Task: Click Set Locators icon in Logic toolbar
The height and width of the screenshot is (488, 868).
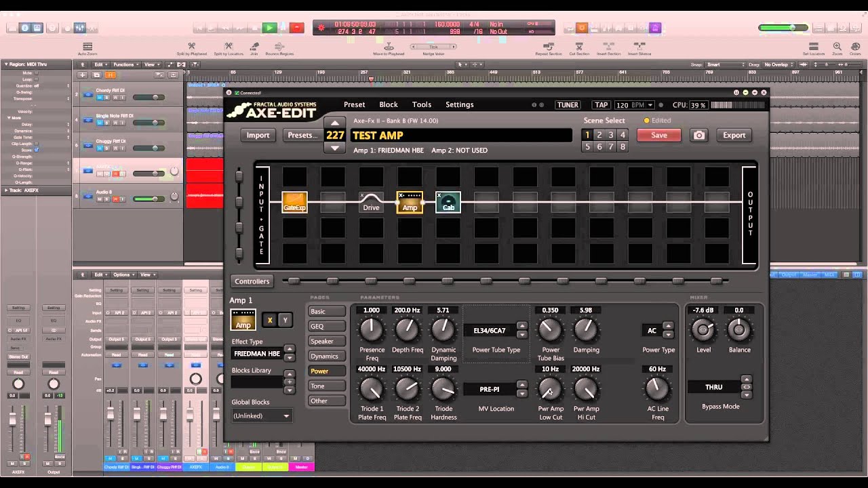Action: [814, 47]
